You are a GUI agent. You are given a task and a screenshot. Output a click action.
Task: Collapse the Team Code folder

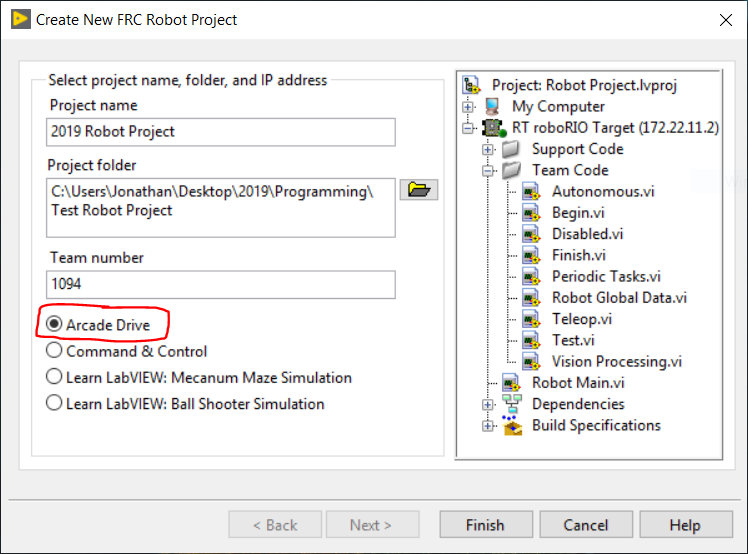pyautogui.click(x=488, y=170)
